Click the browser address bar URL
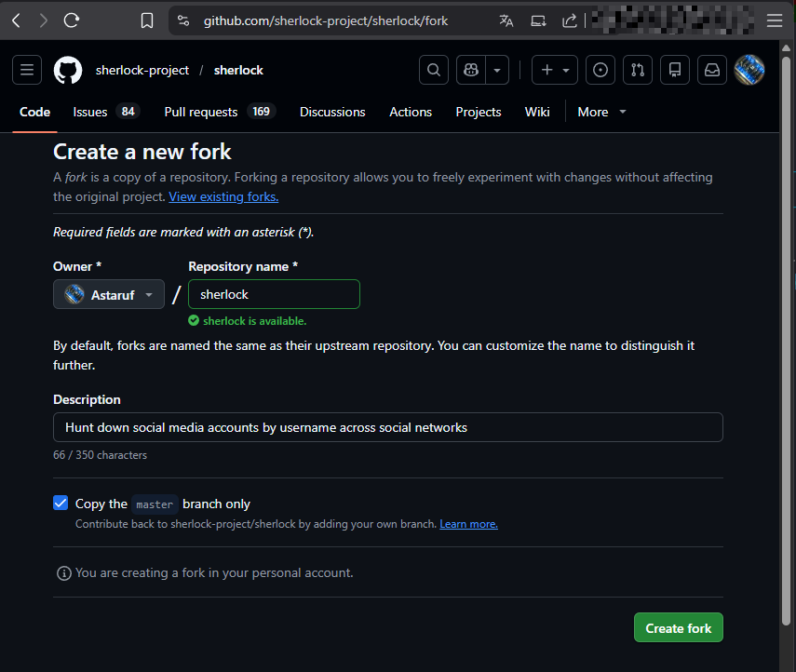The height and width of the screenshot is (672, 796). point(326,20)
